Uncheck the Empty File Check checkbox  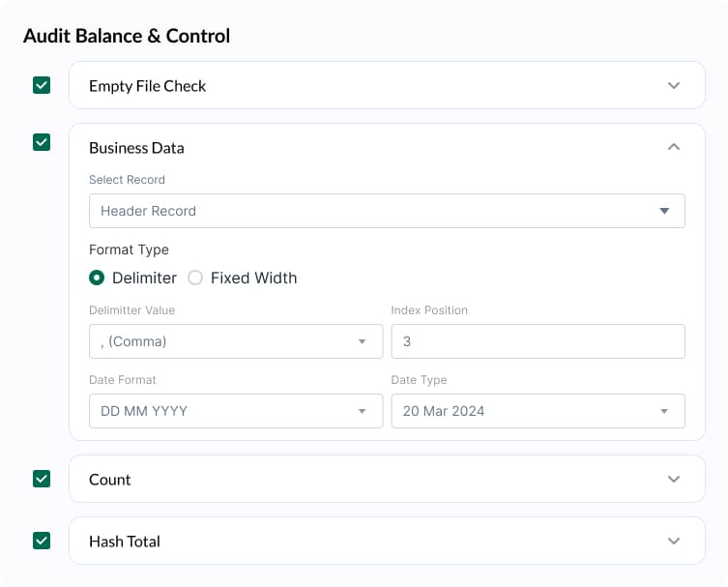[x=42, y=85]
